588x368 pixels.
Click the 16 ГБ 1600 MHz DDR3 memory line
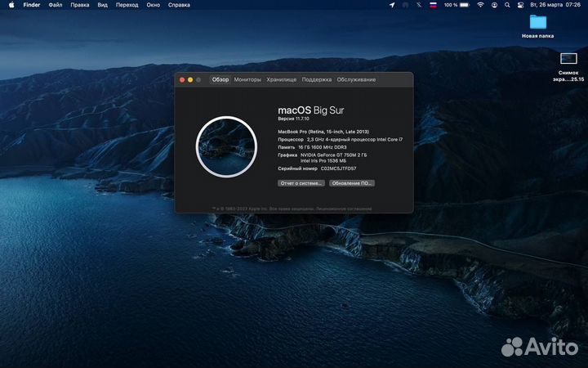click(x=312, y=147)
